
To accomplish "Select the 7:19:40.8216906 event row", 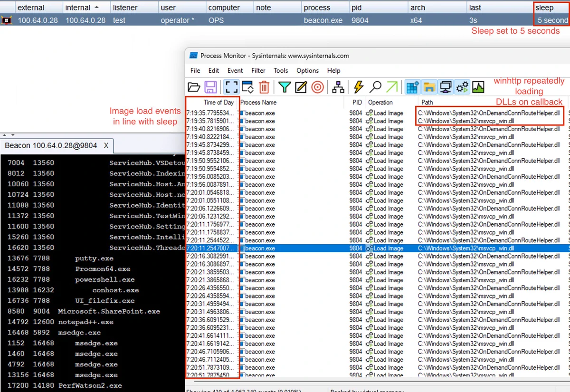I will 378,129.
